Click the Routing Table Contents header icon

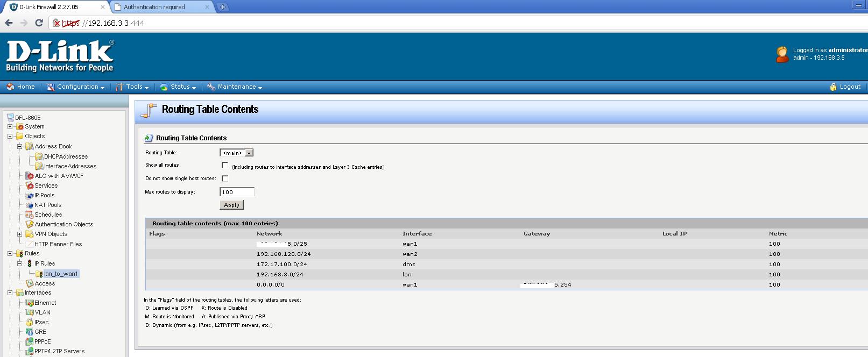click(x=149, y=110)
